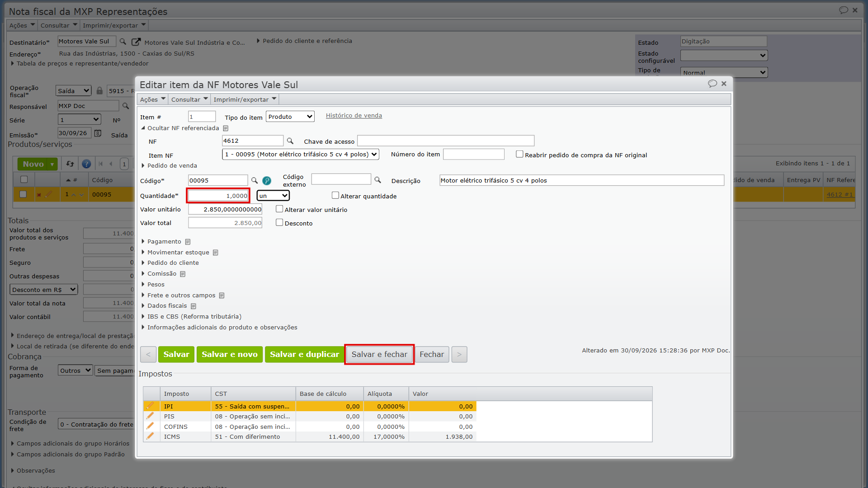The image size is (868, 488).
Task: Open the Ações menu in edit item dialog
Action: point(153,99)
